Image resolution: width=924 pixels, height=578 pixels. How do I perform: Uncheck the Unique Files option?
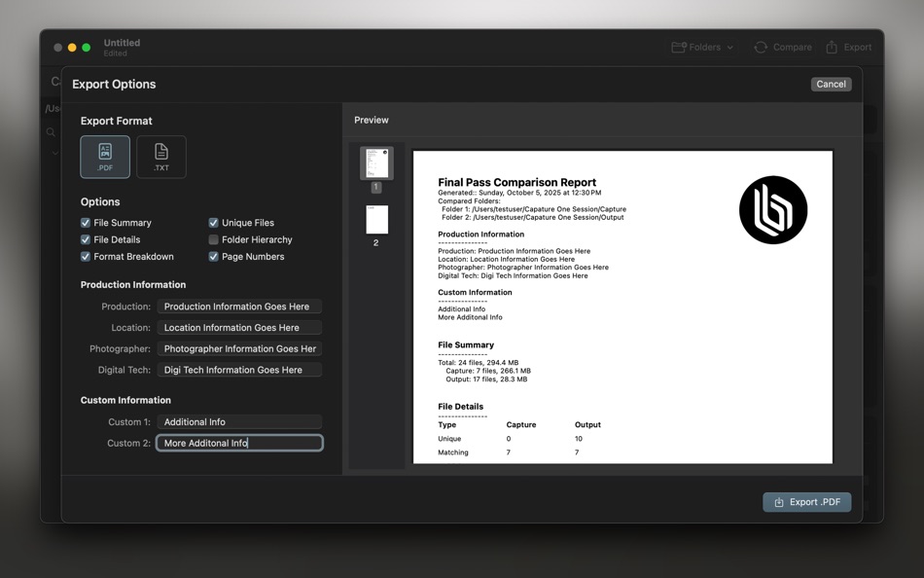[x=213, y=222]
